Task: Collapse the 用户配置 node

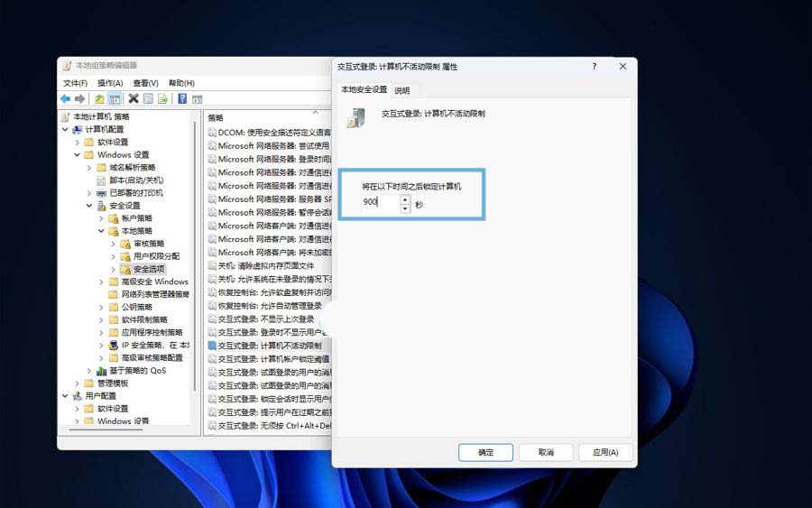Action: pos(65,395)
